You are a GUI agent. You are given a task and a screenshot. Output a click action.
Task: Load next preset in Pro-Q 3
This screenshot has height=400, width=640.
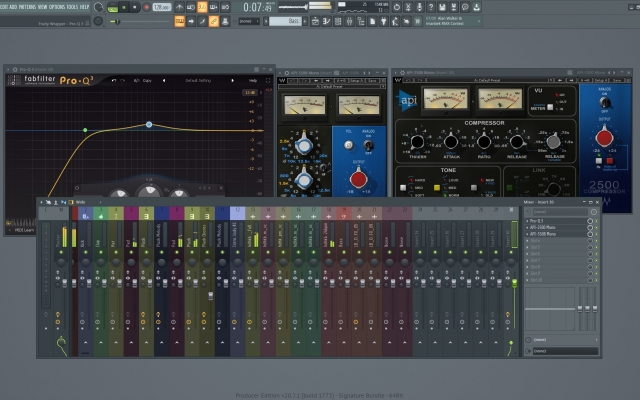tap(233, 80)
